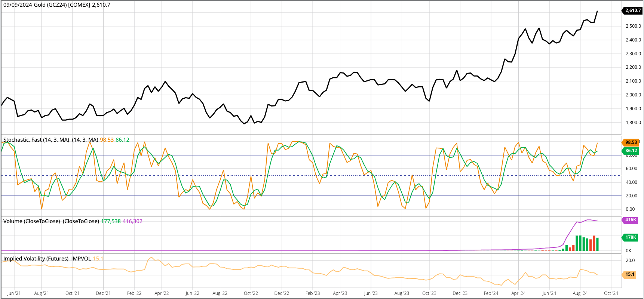Select the Gold (GCZ24) [COMEX] chart title
Viewport: 644px width, 299px height.
[x=56, y=5]
